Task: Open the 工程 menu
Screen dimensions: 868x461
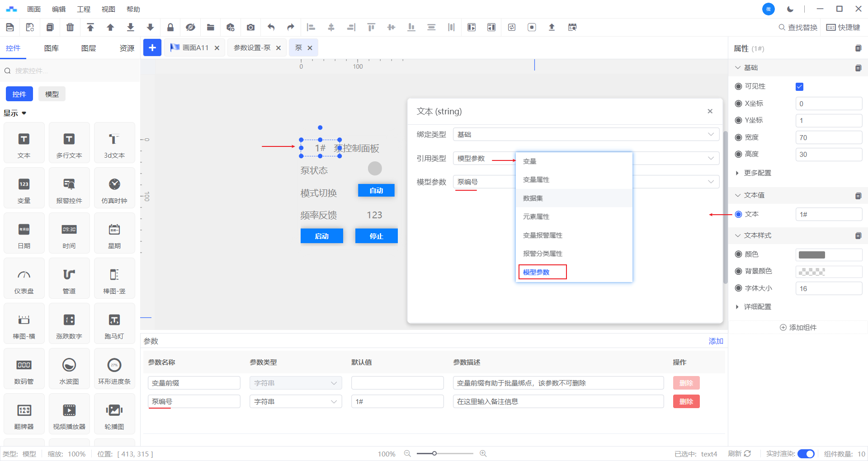Action: [84, 9]
